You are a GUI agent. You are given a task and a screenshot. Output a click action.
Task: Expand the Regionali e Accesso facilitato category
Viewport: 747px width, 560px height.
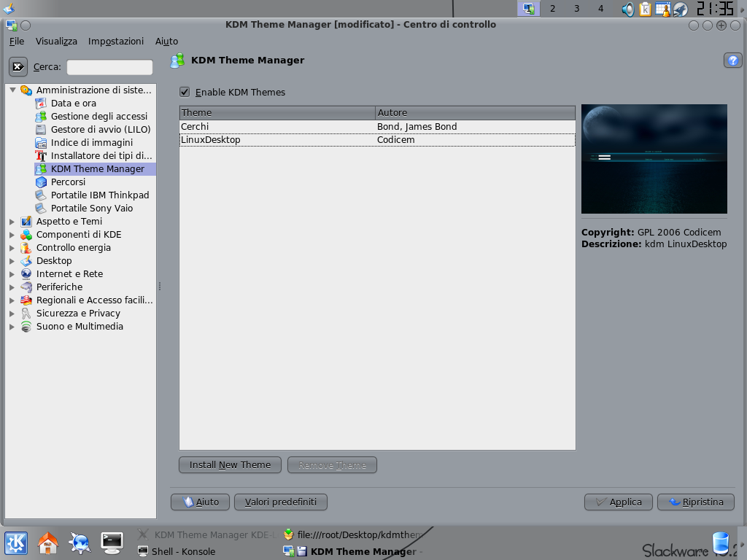click(x=12, y=300)
